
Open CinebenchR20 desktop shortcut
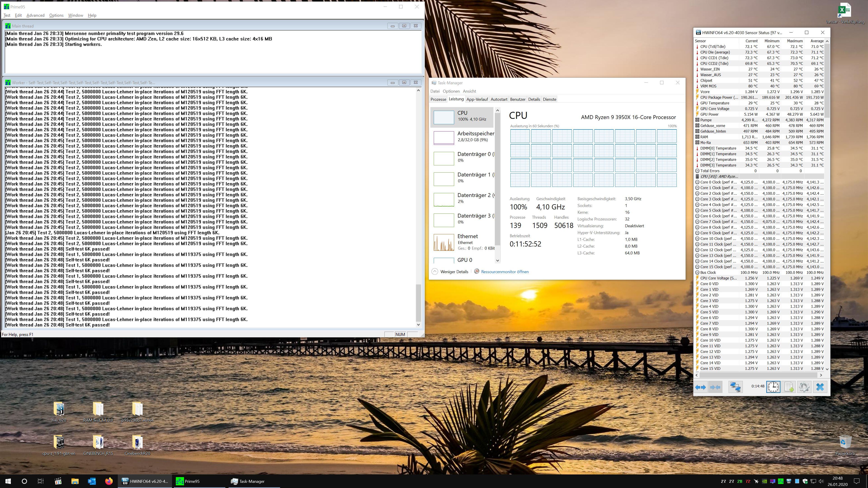pos(137,444)
